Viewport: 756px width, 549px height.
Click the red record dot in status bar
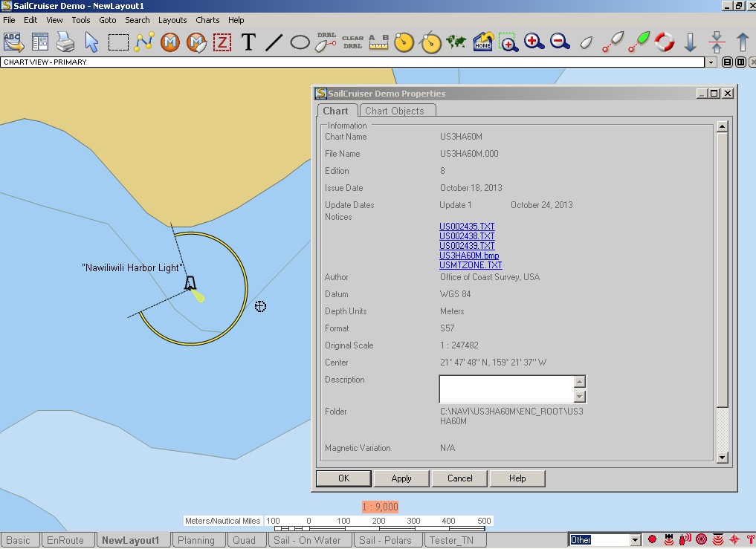coord(653,539)
